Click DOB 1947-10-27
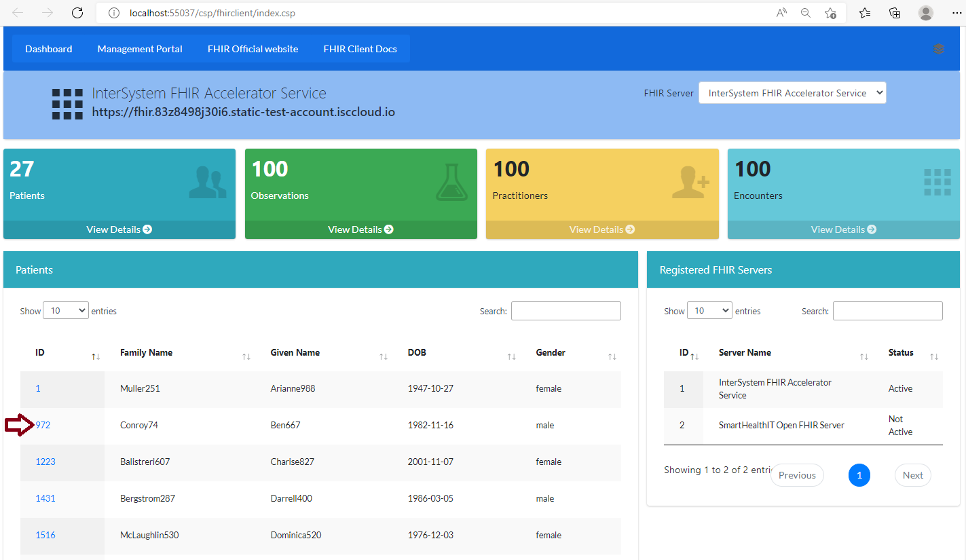Image resolution: width=966 pixels, height=560 pixels. pos(430,388)
